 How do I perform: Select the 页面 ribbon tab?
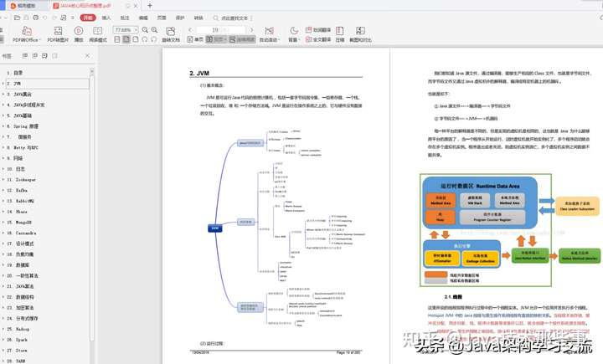pyautogui.click(x=162, y=18)
